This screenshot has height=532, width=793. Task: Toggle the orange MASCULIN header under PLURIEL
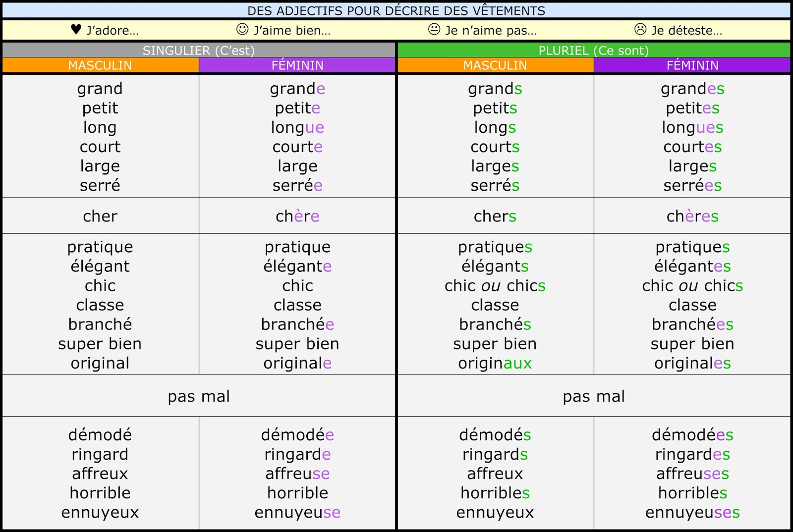click(x=495, y=64)
